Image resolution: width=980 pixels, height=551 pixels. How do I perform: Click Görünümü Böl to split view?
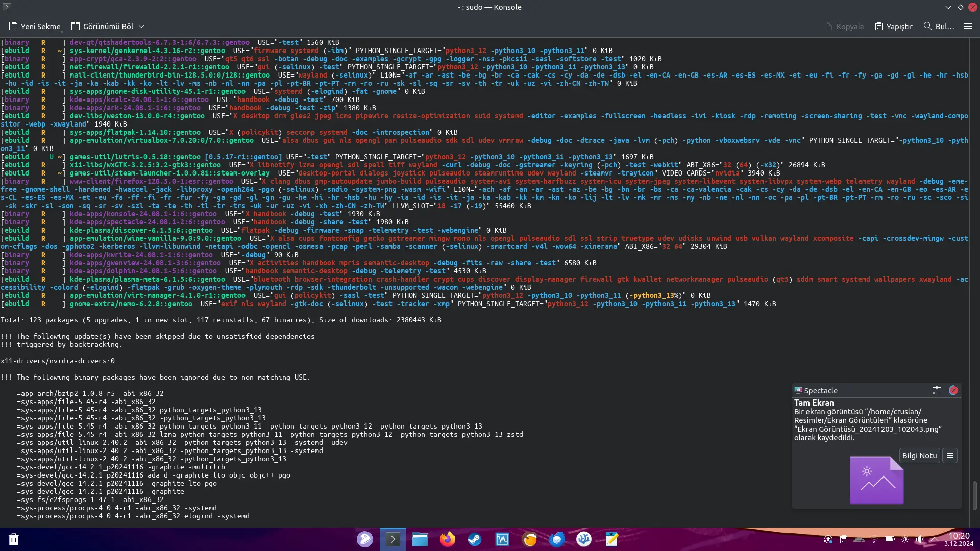click(x=102, y=26)
